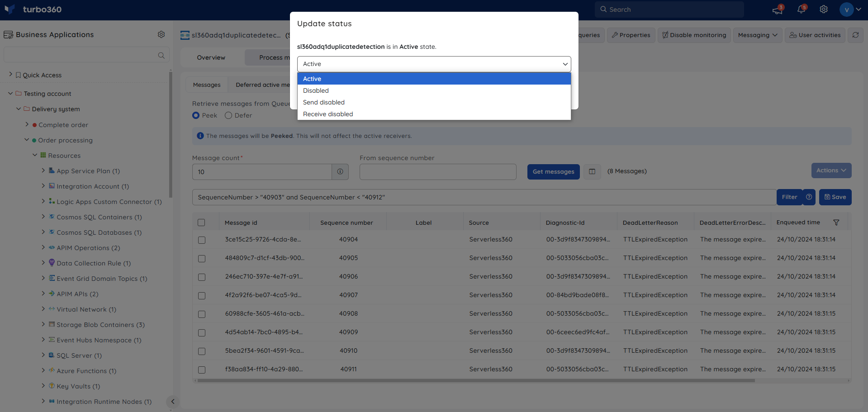The image size is (868, 412).
Task: Click the Azure Functions icon
Action: point(52,370)
